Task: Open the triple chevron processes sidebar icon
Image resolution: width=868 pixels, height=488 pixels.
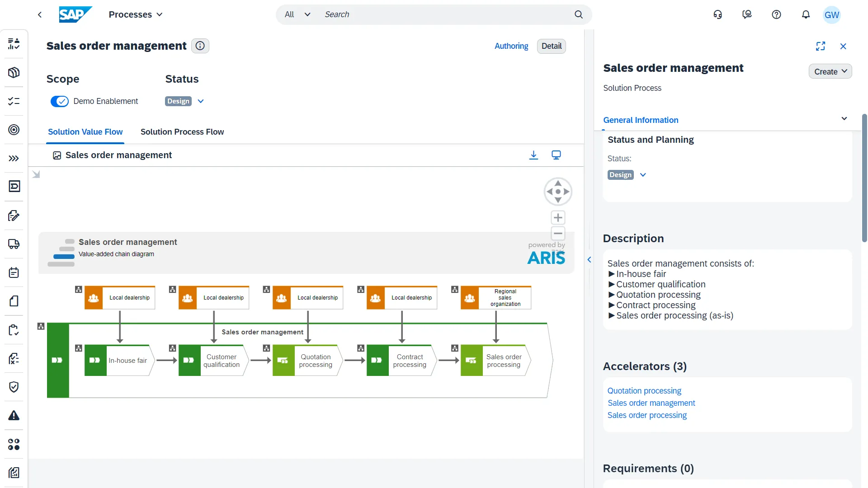Action: click(14, 158)
